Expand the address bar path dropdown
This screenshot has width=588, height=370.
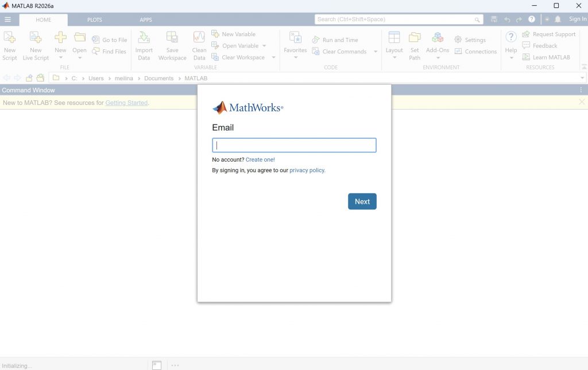pos(582,78)
